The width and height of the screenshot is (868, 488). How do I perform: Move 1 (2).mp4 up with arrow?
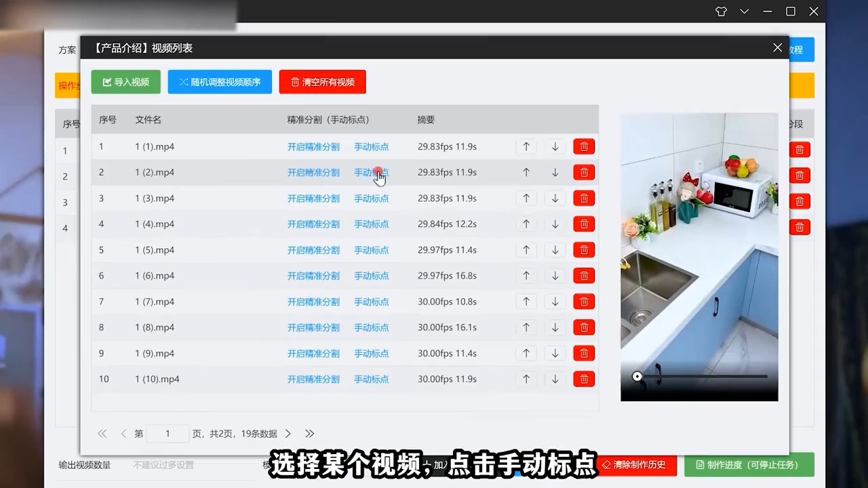tap(526, 172)
